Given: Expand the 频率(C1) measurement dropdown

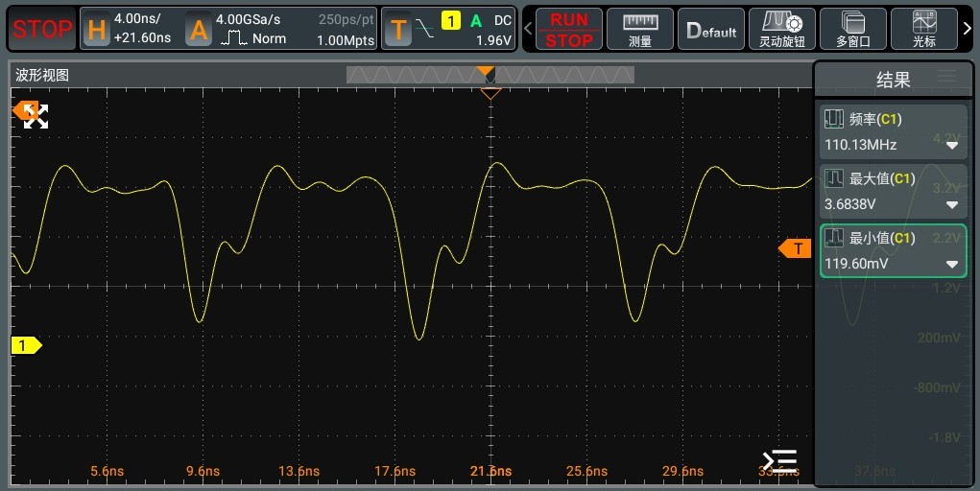Looking at the screenshot, I should (952, 146).
